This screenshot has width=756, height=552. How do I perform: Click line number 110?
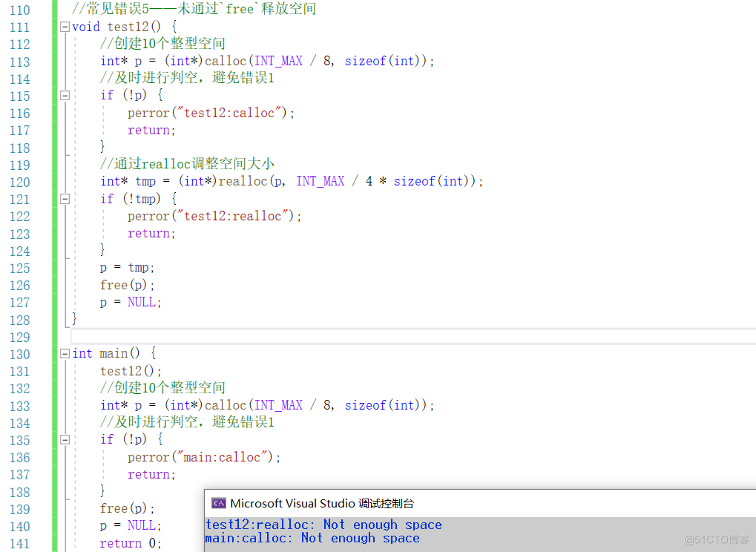point(20,10)
